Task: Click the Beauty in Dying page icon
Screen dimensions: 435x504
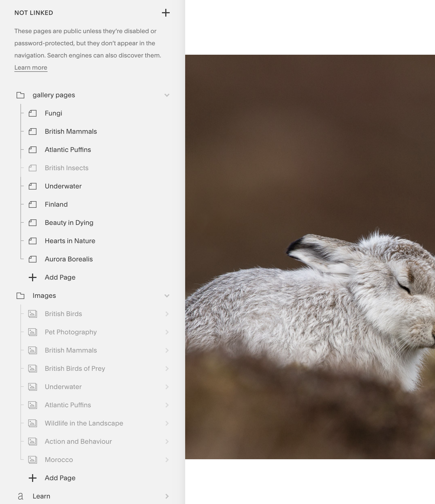Action: pyautogui.click(x=33, y=223)
